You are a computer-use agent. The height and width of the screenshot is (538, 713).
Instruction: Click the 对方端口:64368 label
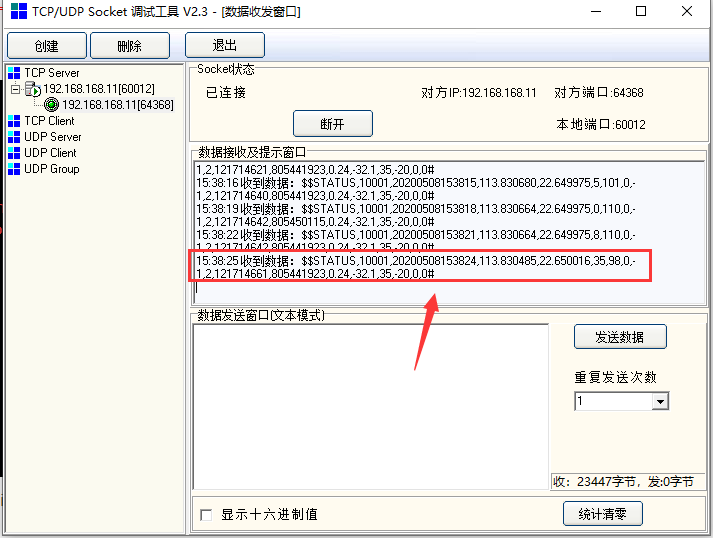tap(599, 93)
